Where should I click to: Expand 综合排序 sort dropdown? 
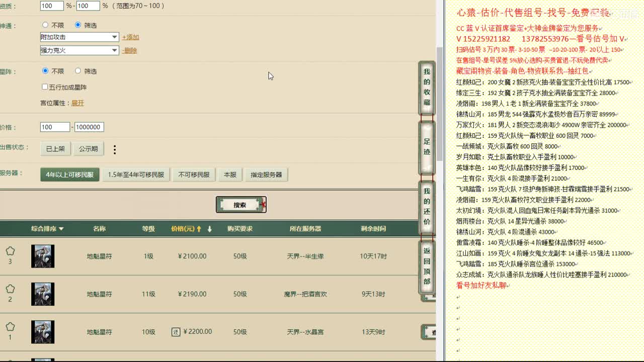click(47, 229)
